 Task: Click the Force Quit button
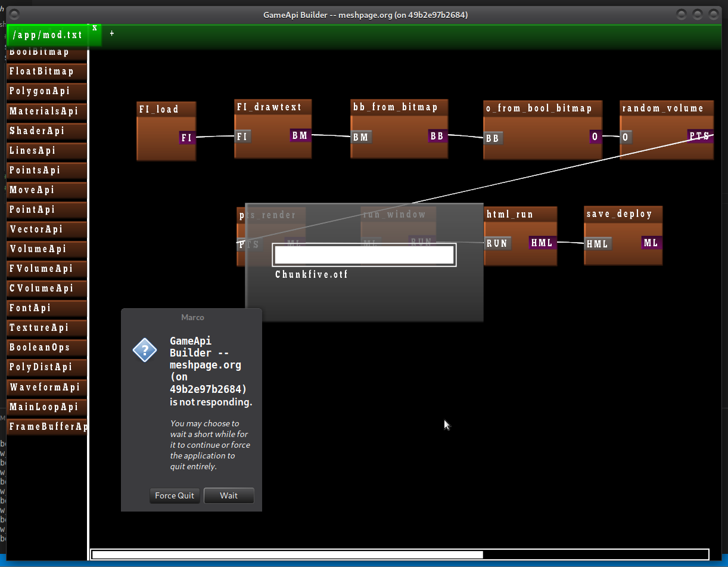(175, 495)
